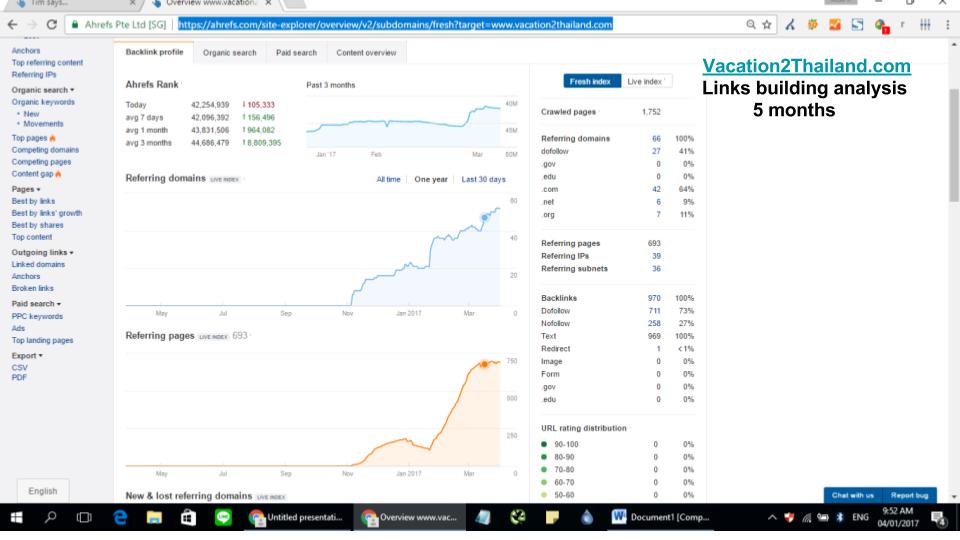Open the Organic search tab

[x=230, y=53]
